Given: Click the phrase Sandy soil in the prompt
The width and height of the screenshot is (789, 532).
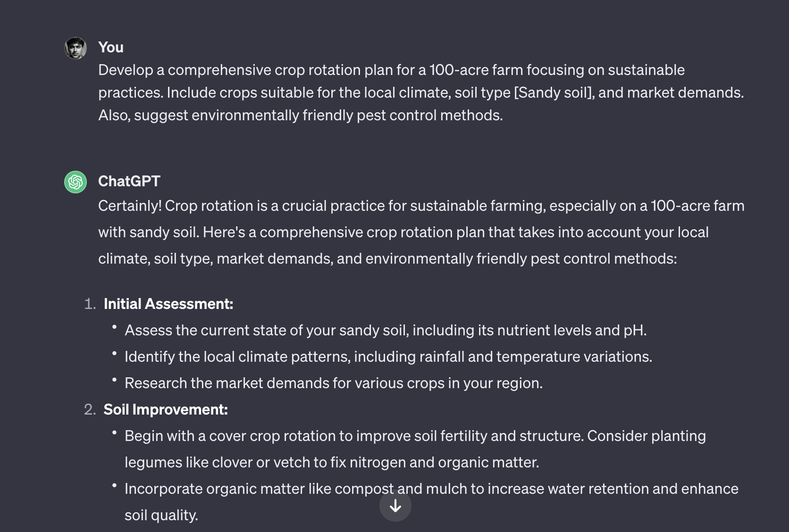Looking at the screenshot, I should (x=552, y=92).
